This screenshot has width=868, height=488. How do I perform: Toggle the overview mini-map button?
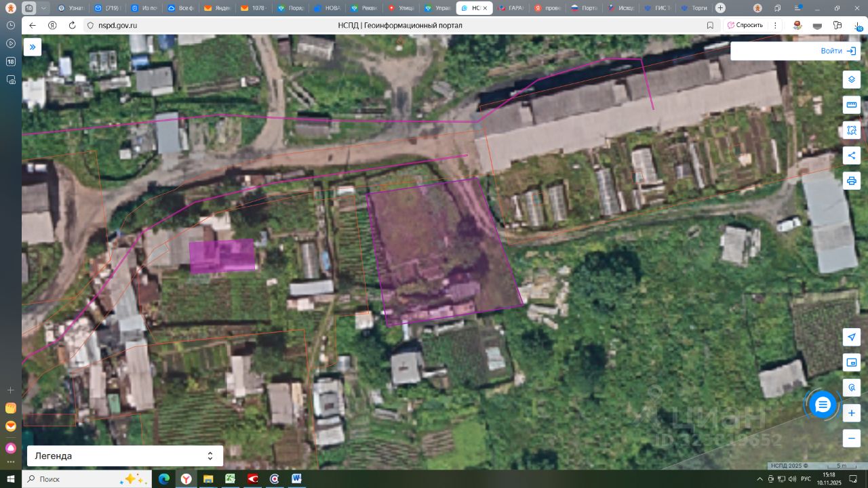[x=852, y=363]
